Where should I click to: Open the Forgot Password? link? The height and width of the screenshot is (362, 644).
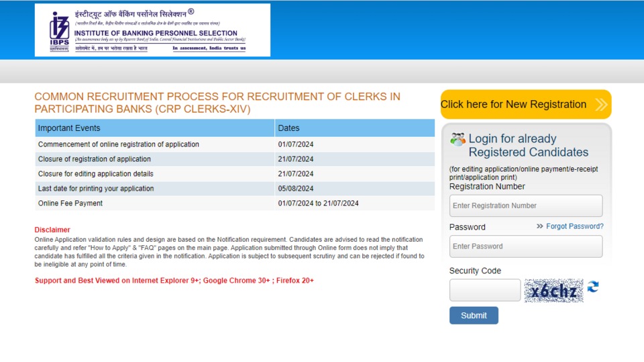pyautogui.click(x=574, y=226)
